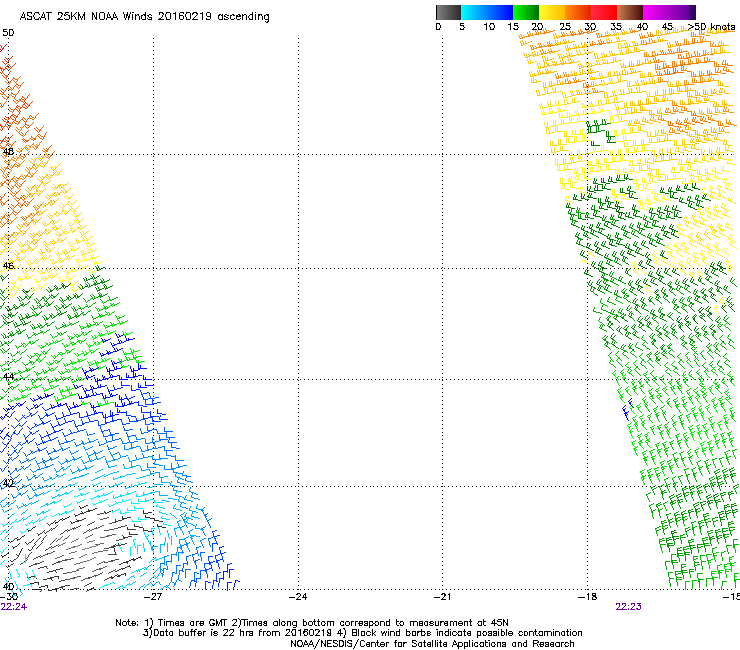Viewport: 740px width, 650px height.
Task: Click the 'Data buffer is 22 hrs' note line
Action: (362, 633)
